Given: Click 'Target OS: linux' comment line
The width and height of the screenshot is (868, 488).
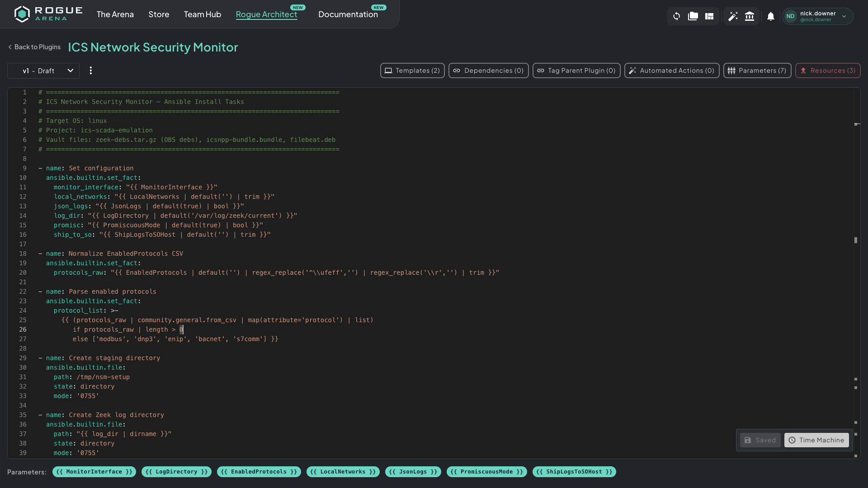Looking at the screenshot, I should 73,121.
